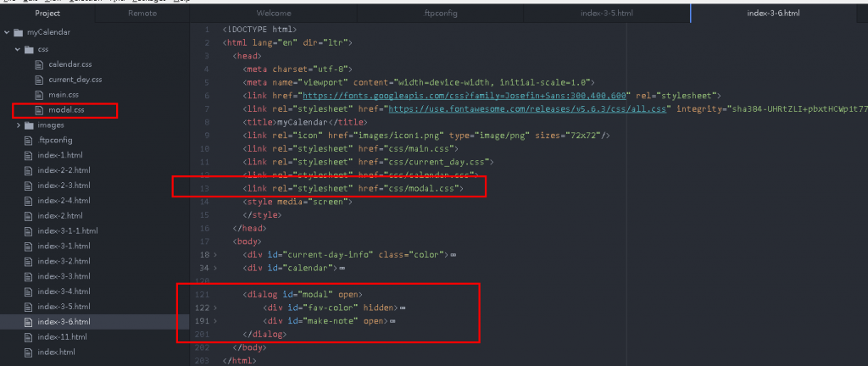
Task: Click file icon beside index-11.html
Action: click(x=28, y=337)
